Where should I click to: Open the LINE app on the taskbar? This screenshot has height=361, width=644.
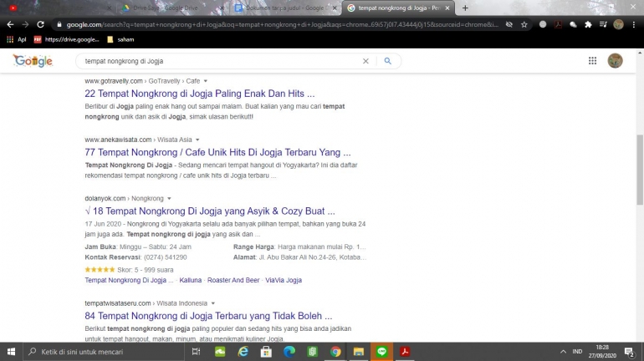click(x=381, y=352)
